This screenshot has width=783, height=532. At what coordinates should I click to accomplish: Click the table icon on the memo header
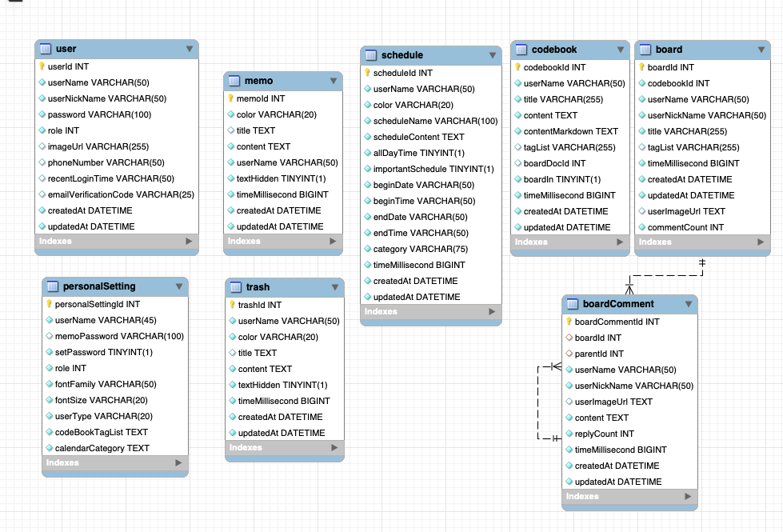[233, 81]
